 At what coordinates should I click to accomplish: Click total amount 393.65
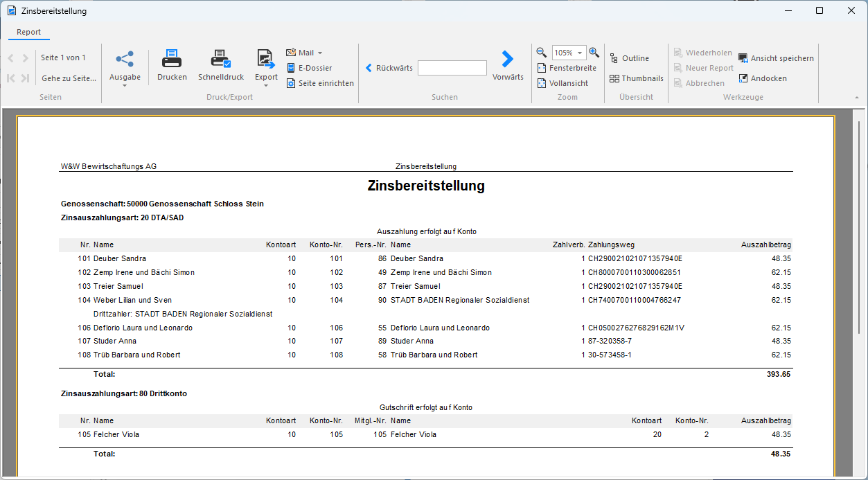(779, 374)
